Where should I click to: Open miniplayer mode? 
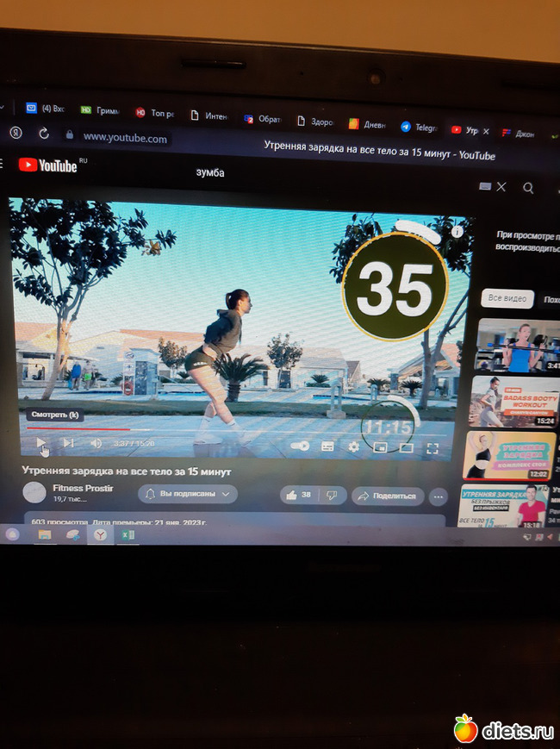[x=380, y=447]
